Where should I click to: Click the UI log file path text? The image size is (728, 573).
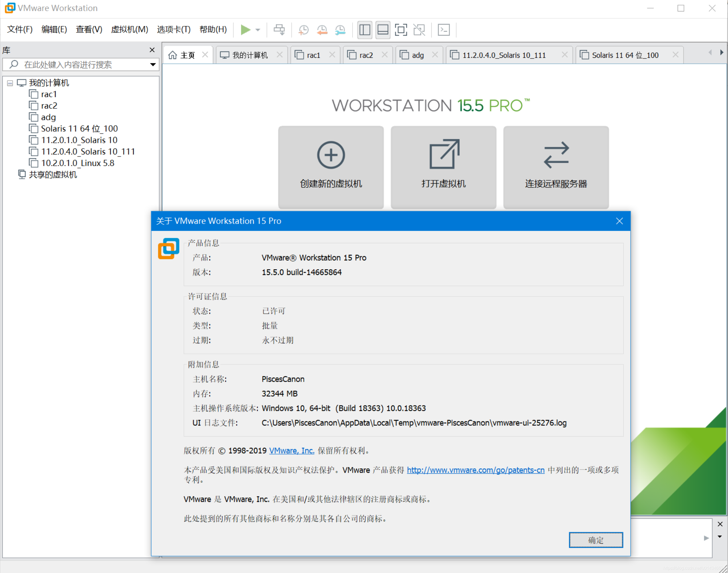[414, 423]
